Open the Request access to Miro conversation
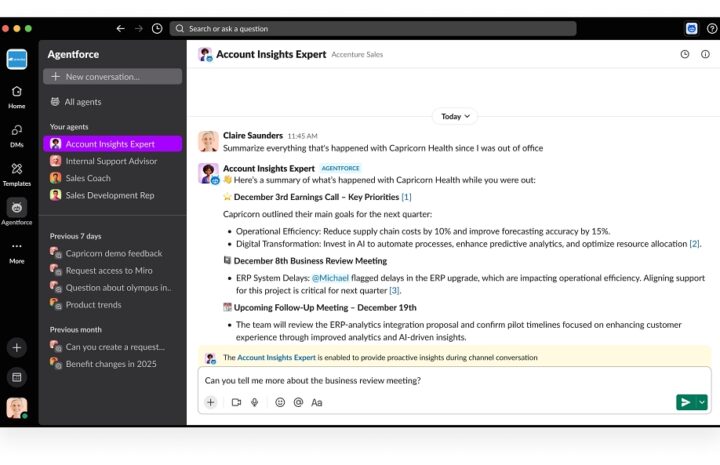 pos(112,270)
